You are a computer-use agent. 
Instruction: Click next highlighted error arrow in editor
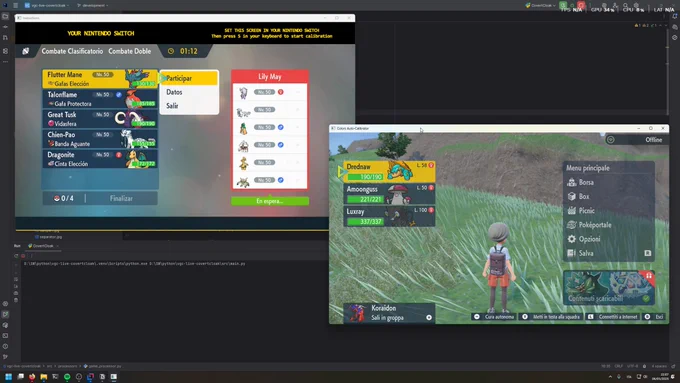(665, 25)
